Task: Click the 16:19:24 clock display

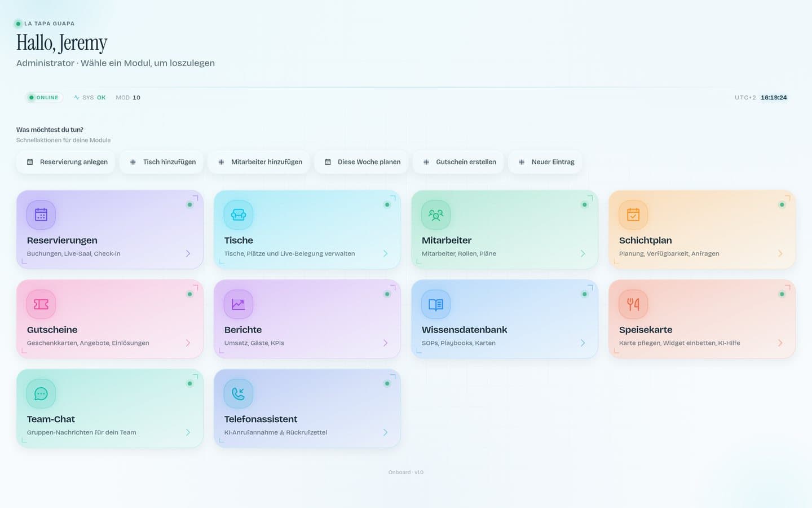Action: pyautogui.click(x=774, y=98)
